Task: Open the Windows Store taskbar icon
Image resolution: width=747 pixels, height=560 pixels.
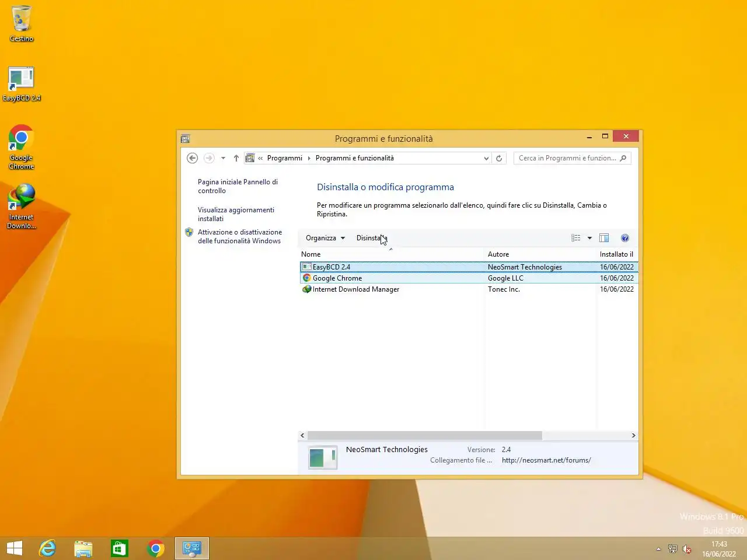Action: point(120,548)
